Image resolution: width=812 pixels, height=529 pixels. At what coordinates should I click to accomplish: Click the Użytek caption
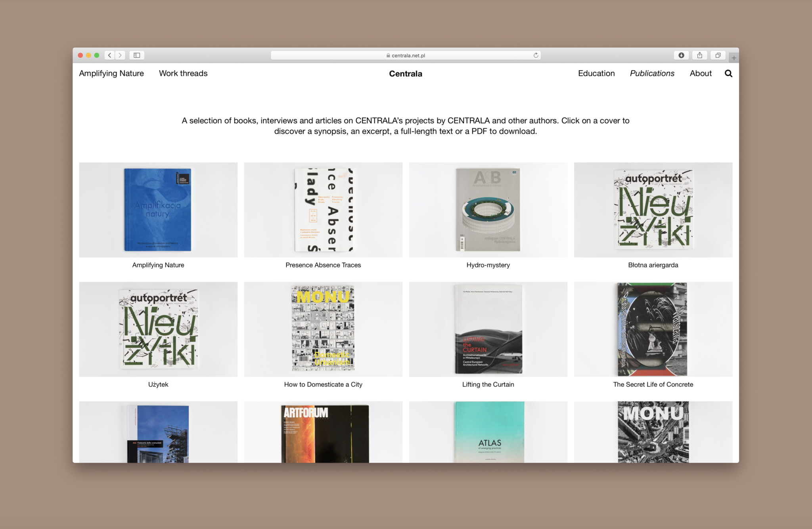pos(158,384)
